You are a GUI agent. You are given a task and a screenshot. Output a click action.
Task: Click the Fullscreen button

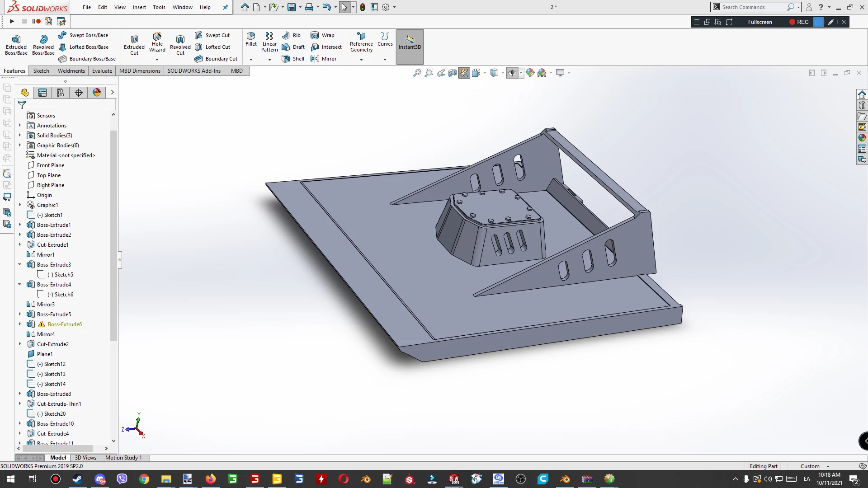pos(760,22)
